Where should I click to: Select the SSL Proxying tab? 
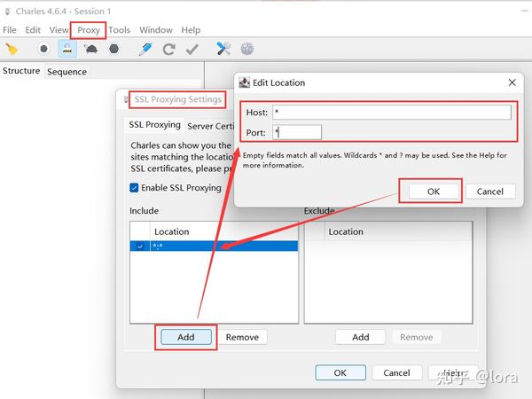tap(154, 125)
